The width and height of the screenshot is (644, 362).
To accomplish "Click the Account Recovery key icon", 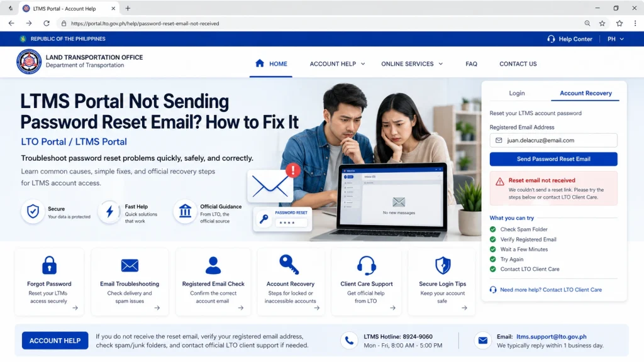I will [289, 265].
